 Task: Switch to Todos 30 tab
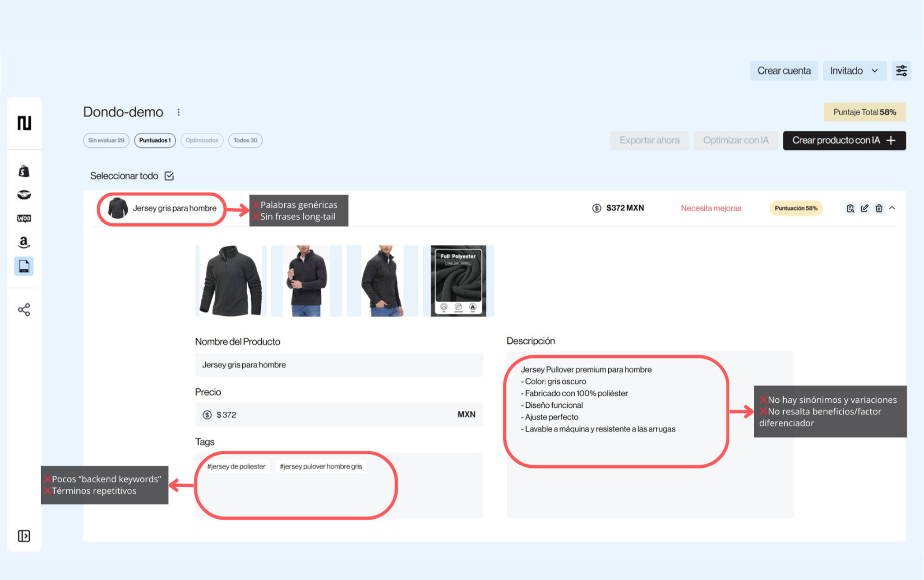tap(245, 140)
